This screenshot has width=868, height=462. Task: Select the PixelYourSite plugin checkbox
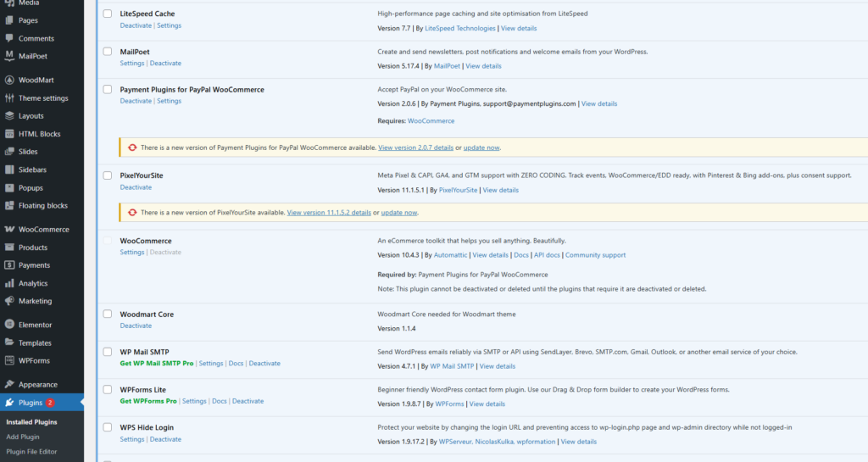[108, 175]
